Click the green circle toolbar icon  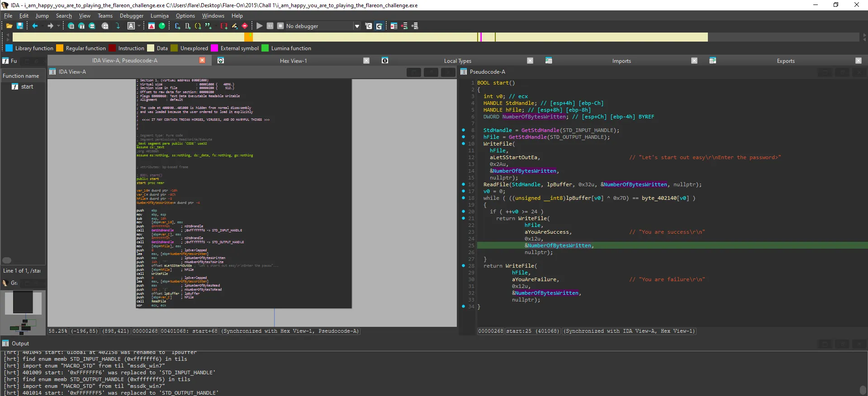click(162, 26)
